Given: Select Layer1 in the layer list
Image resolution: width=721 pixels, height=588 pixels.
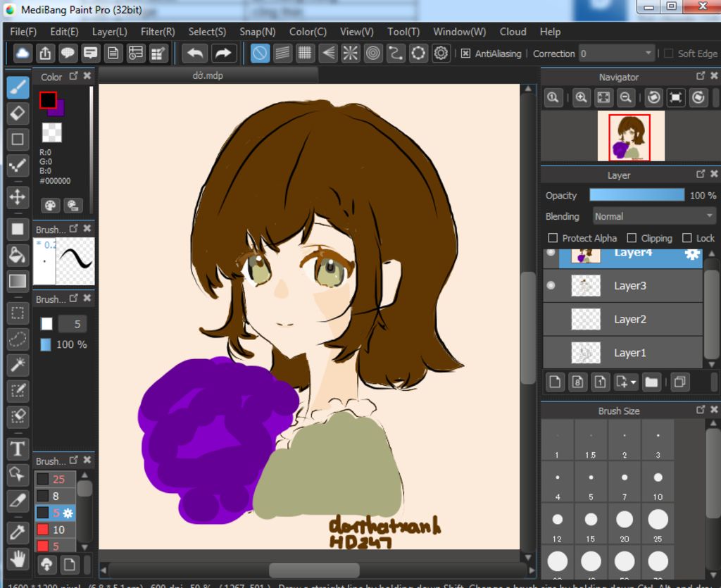Looking at the screenshot, I should point(629,353).
